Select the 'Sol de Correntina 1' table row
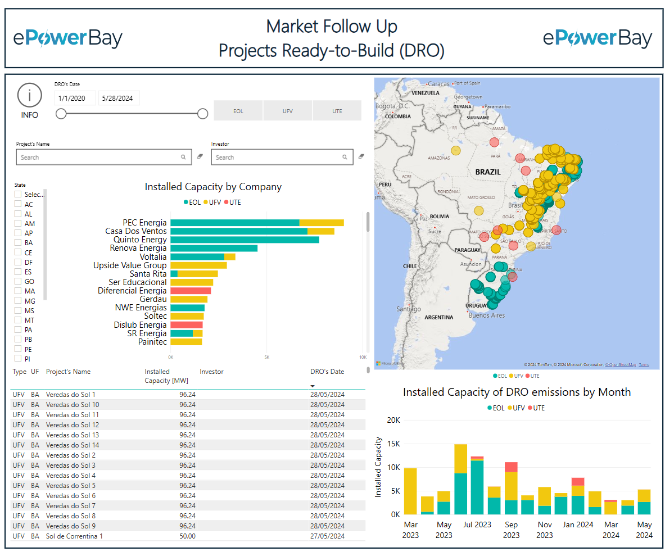 point(188,536)
